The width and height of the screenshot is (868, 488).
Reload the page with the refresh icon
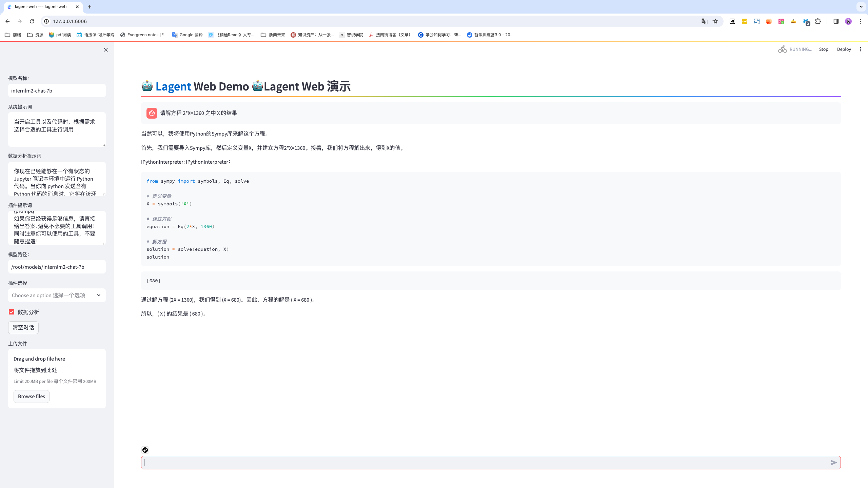32,21
